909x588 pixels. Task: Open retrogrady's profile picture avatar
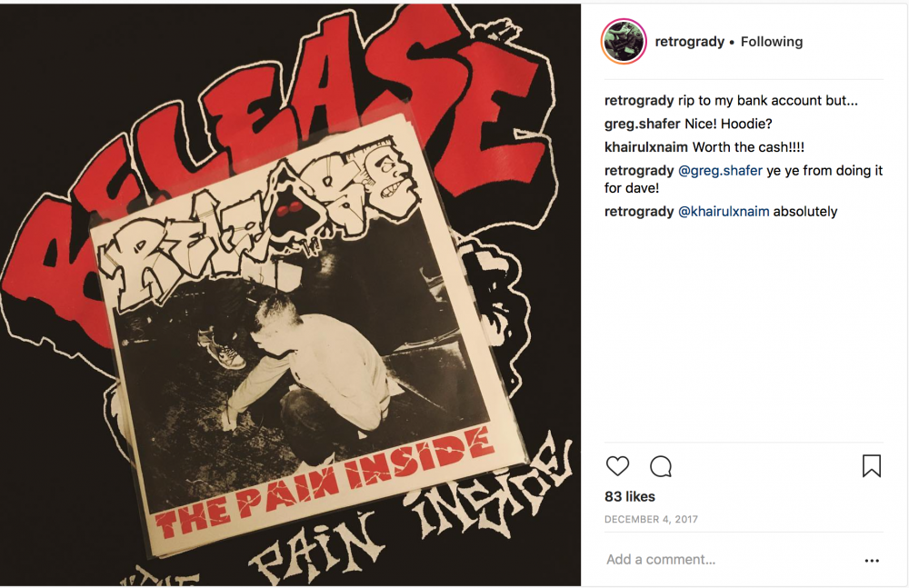coord(624,41)
